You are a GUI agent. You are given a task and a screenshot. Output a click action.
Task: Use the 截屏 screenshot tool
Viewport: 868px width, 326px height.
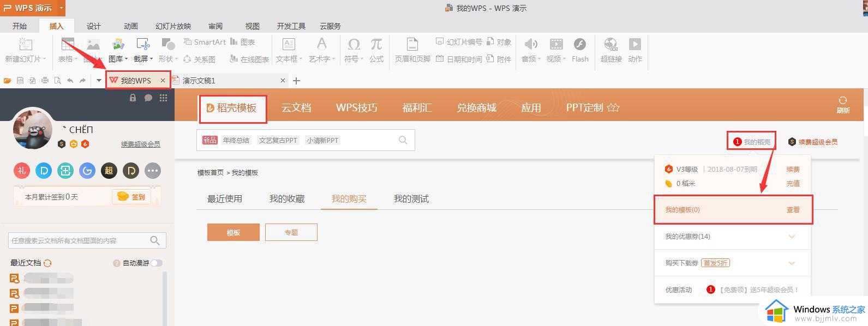tap(143, 50)
